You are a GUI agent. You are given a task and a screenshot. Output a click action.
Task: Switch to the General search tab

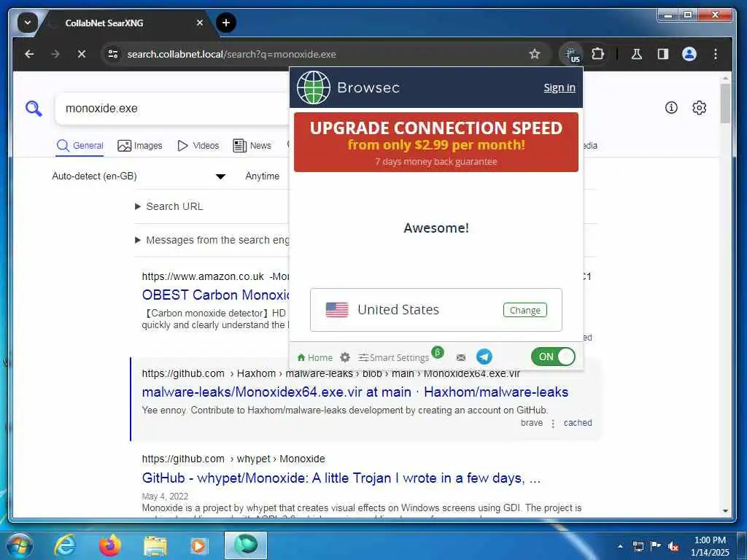click(80, 146)
